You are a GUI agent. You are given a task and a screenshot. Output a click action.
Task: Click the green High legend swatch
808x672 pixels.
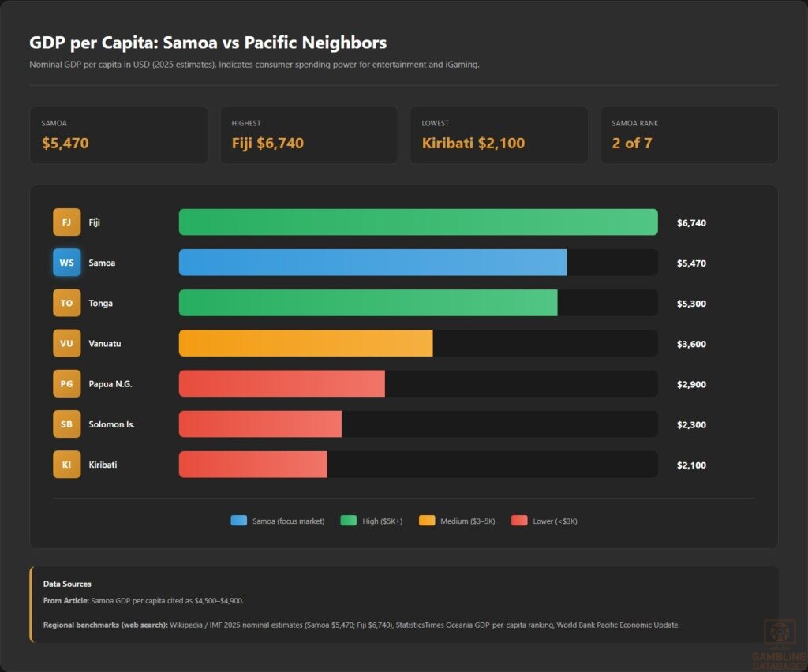348,521
